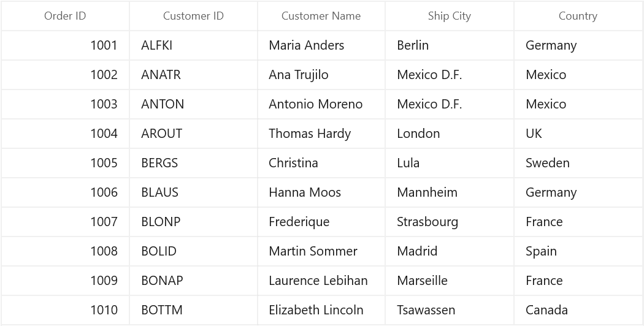
Task: Click the ALFKI customer ID cell
Action: click(193, 45)
